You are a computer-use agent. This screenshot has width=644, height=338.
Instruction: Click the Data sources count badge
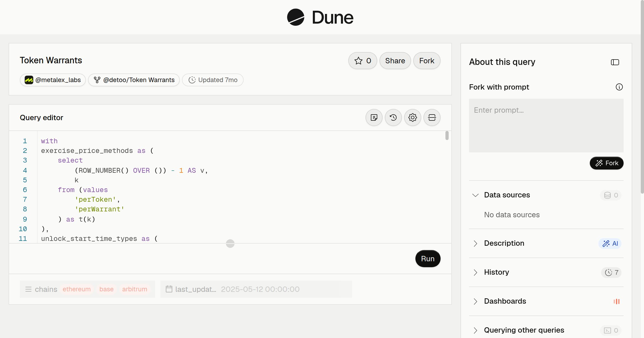point(611,195)
